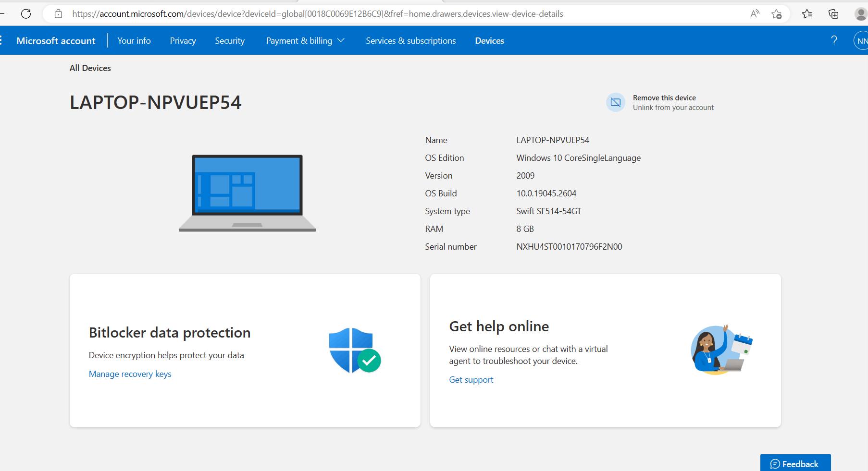Image resolution: width=868 pixels, height=471 pixels.
Task: Click the Serial number label
Action: tap(451, 247)
